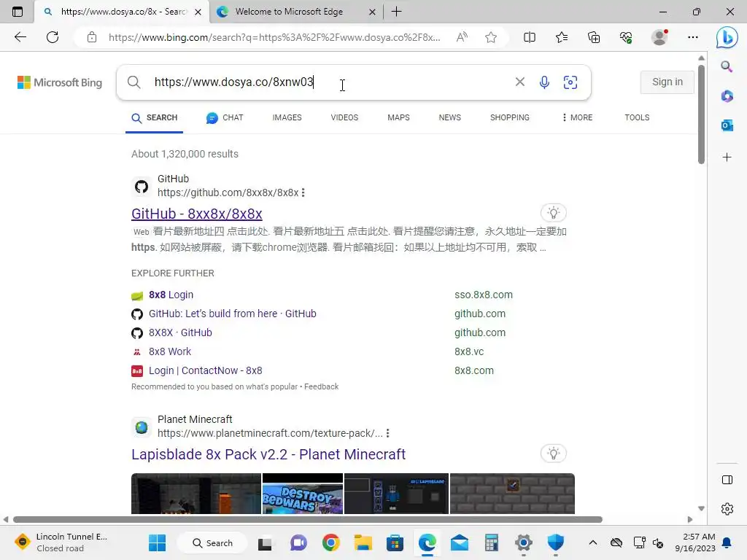This screenshot has height=560, width=747.
Task: Show hidden system tray icons
Action: (x=592, y=542)
